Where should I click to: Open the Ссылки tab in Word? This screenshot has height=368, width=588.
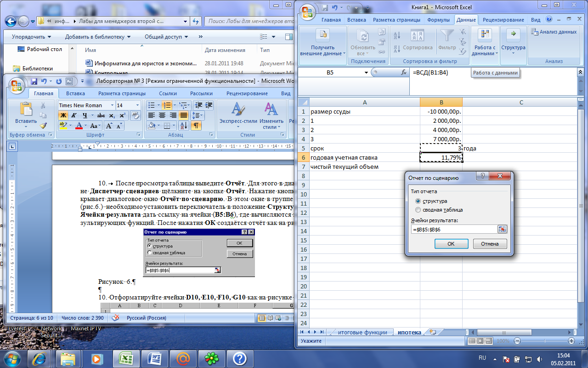point(168,93)
